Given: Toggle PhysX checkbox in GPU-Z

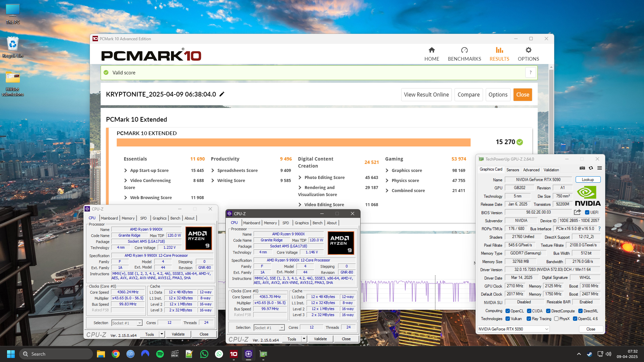Looking at the screenshot, I should tap(556, 318).
